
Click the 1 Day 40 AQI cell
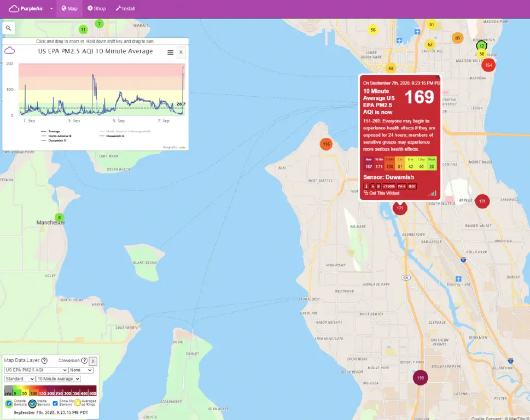pos(421,163)
